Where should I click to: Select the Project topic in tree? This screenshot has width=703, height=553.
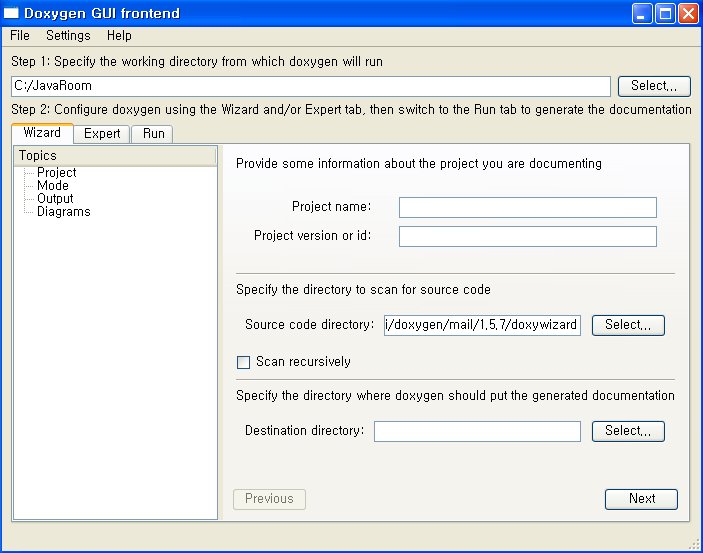tap(56, 173)
